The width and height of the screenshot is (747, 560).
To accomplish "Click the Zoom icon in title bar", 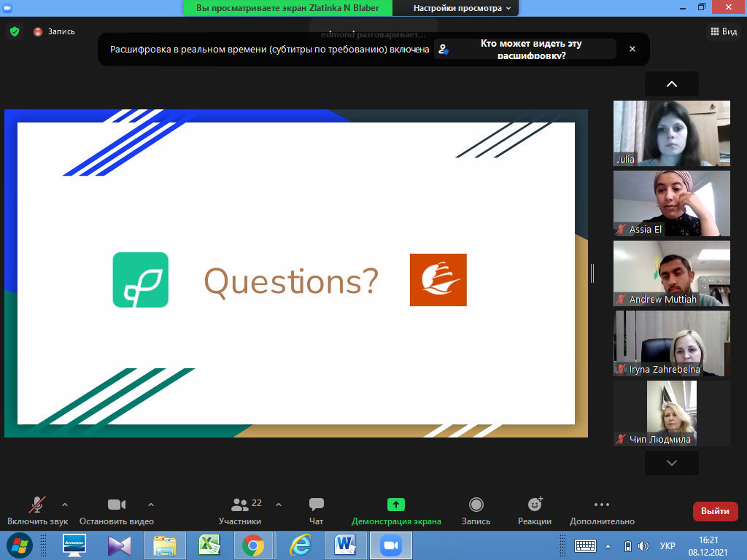I will pyautogui.click(x=7, y=8).
